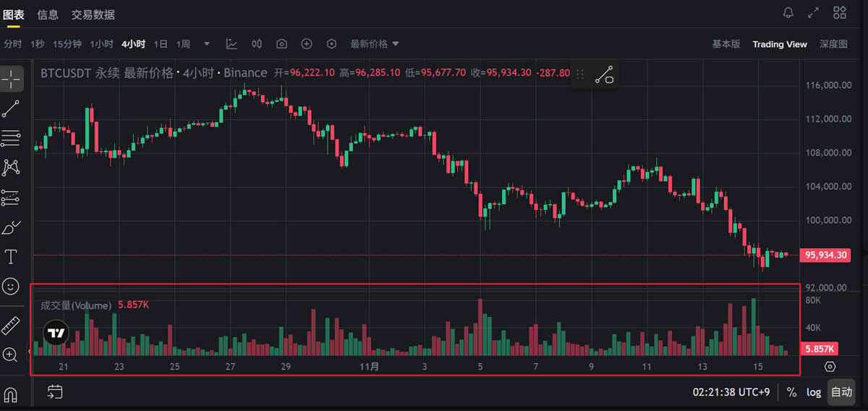Select the trend line drawing tool
Image resolution: width=868 pixels, height=411 pixels.
point(11,109)
